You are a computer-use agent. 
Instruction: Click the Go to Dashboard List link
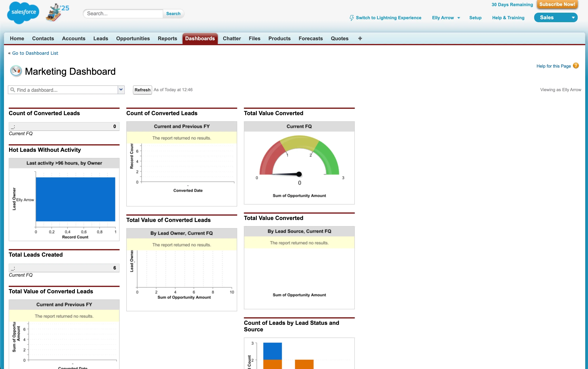(35, 53)
